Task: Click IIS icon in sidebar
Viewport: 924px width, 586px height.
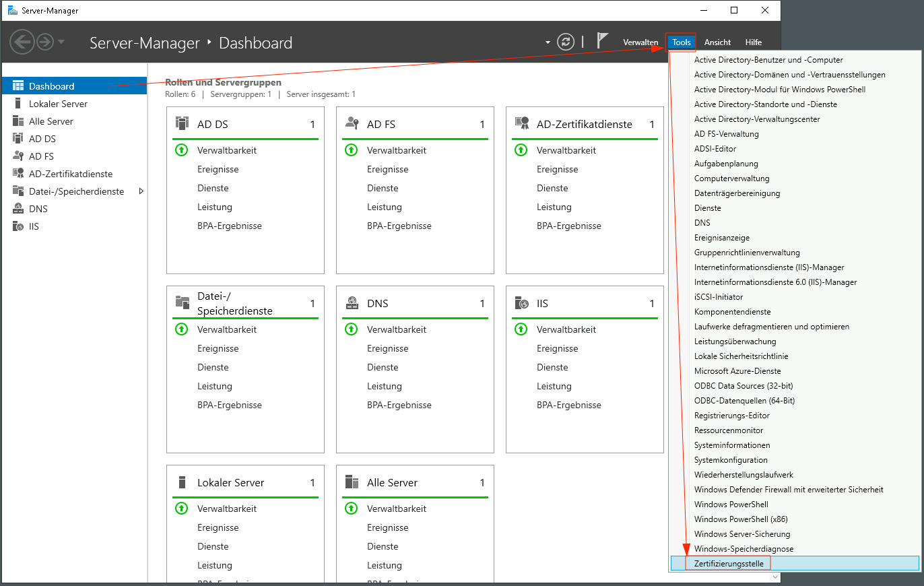Action: (18, 226)
